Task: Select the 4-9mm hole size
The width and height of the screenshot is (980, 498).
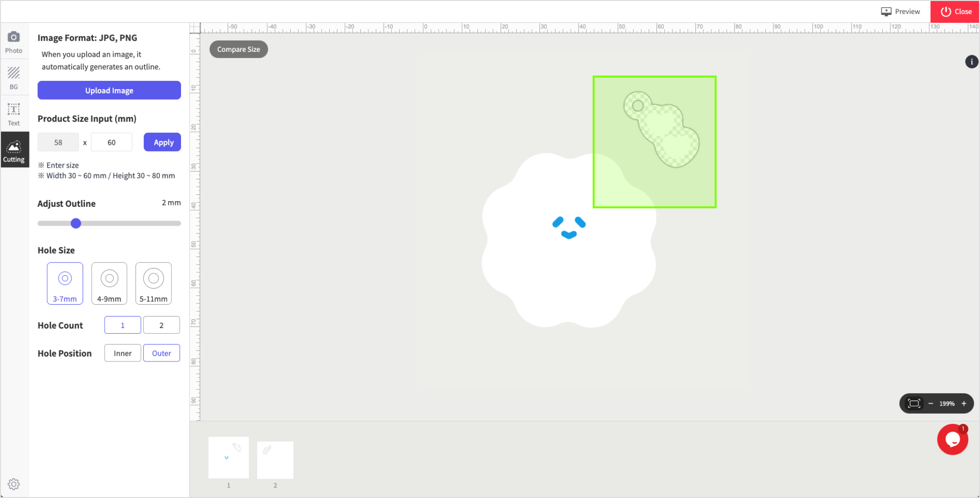Action: point(109,283)
